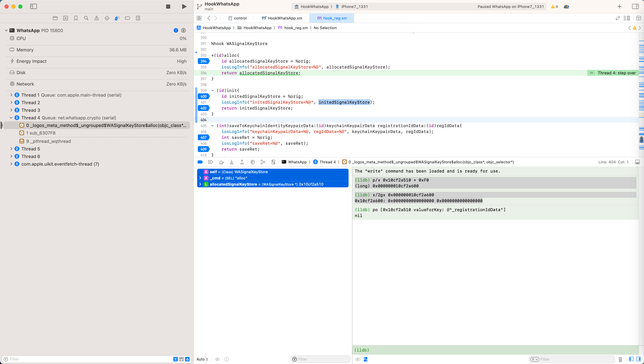Click the allocatedSignalKeyStore variable row
The width and height of the screenshot is (644, 364).
pos(273,184)
